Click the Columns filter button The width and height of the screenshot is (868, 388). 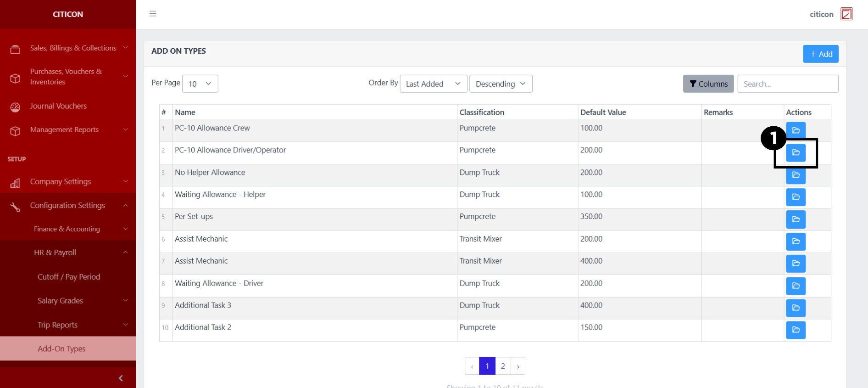[x=708, y=84]
